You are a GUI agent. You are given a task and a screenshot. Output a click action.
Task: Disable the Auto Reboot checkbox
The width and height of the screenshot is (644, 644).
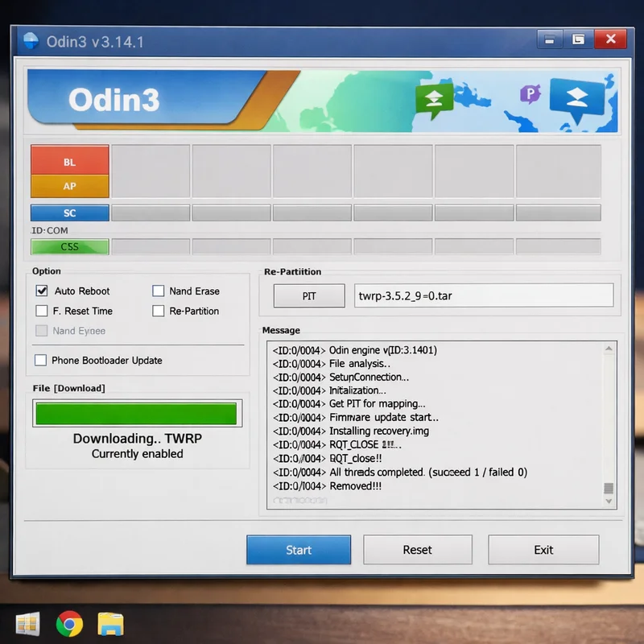42,291
